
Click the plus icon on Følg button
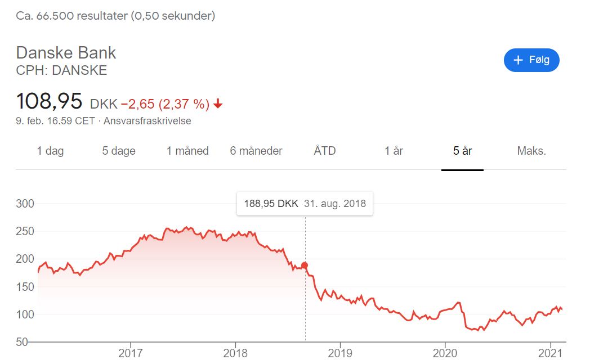(519, 60)
